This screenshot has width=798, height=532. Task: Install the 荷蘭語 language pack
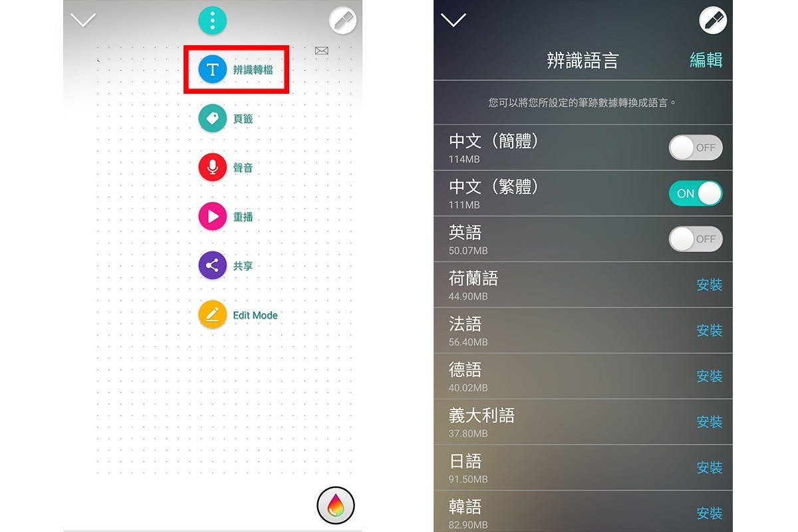tap(710, 285)
